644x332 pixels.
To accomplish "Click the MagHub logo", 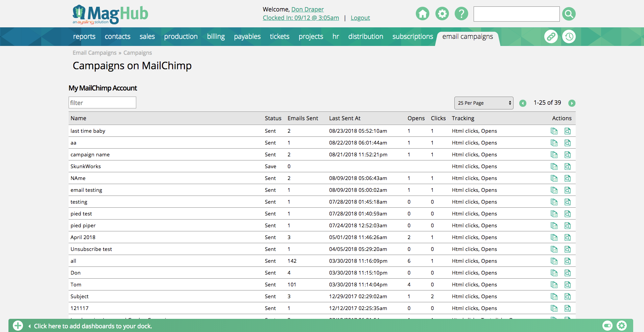I will pos(110,14).
